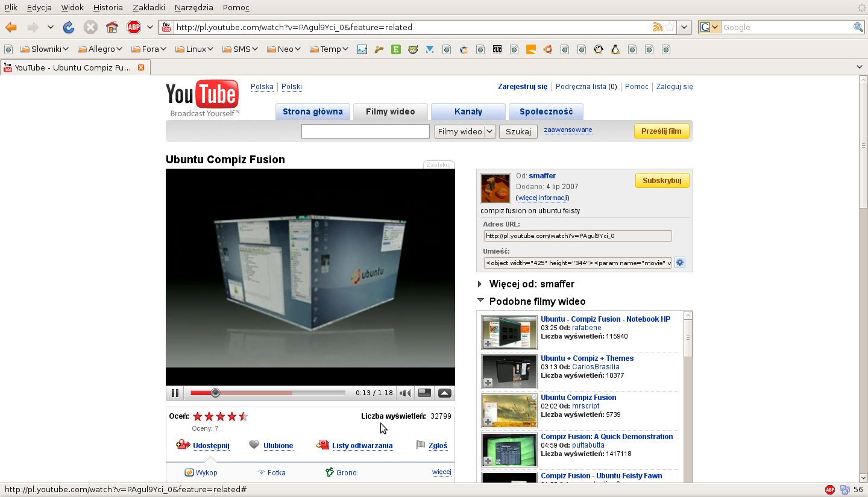Rate the video five stars
The width and height of the screenshot is (868, 497).
(x=243, y=416)
